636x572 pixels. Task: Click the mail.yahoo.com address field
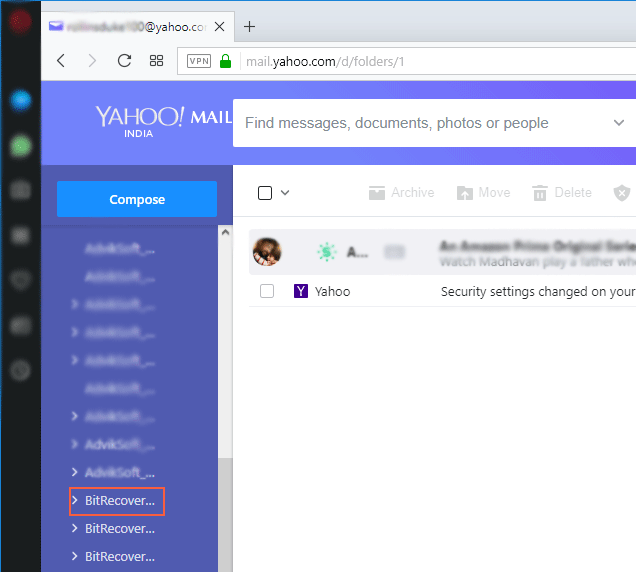click(407, 61)
